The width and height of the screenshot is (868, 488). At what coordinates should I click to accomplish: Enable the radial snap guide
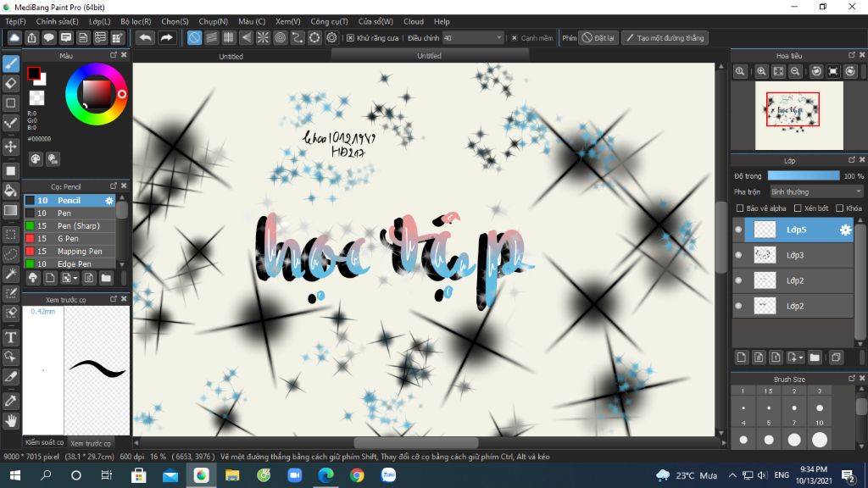tap(263, 37)
